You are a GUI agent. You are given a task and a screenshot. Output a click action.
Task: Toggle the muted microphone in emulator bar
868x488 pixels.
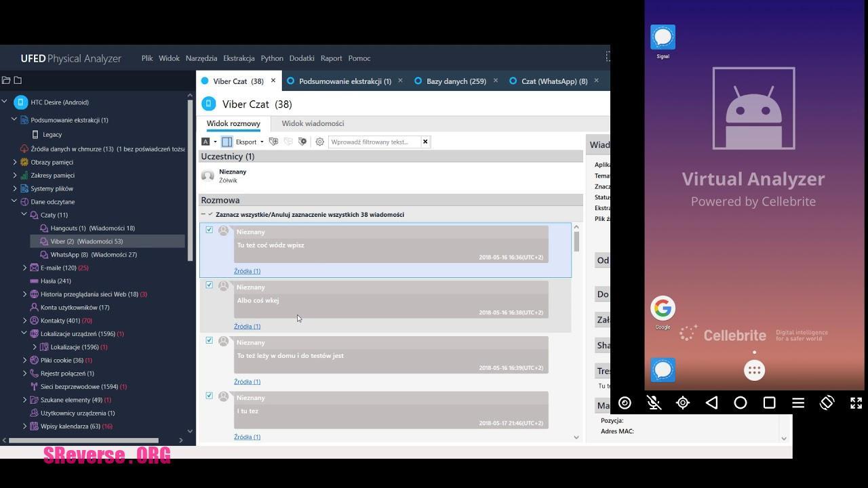point(654,403)
